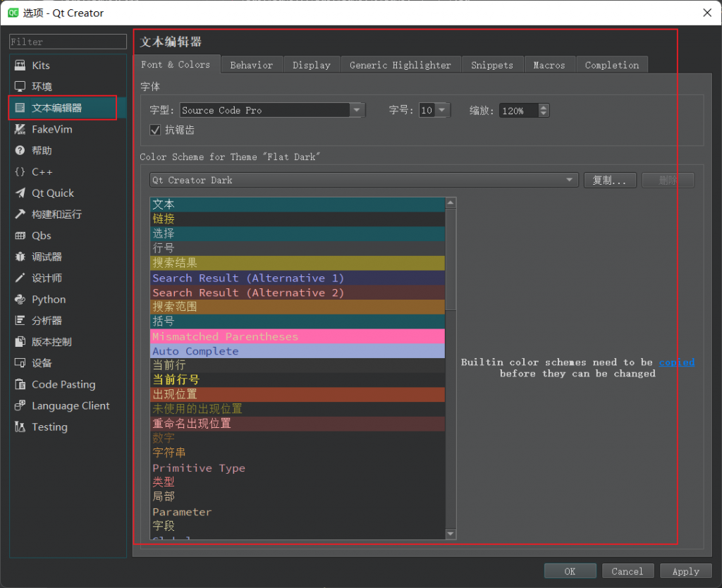The image size is (722, 588).
Task: Click the Cancel button
Action: click(627, 571)
